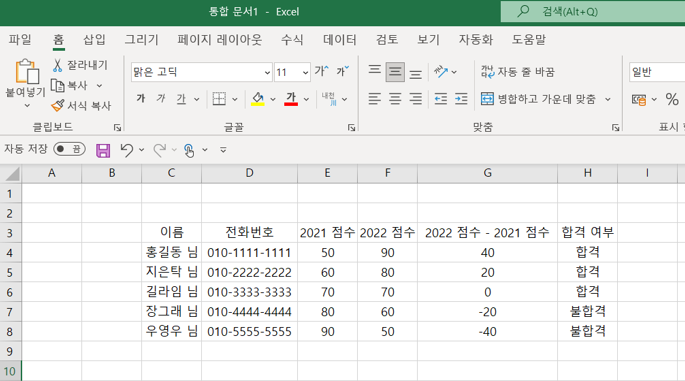
Task: Apply italic formatting (기울임 가)
Action: click(x=161, y=99)
